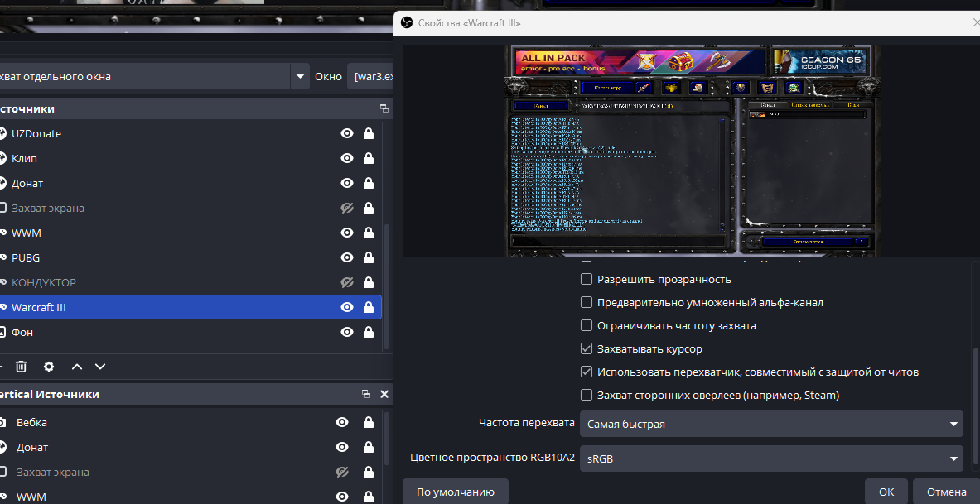Image resolution: width=980 pixels, height=504 pixels.
Task: Toggle lock for WWM in Vertical Источники
Action: (x=369, y=497)
